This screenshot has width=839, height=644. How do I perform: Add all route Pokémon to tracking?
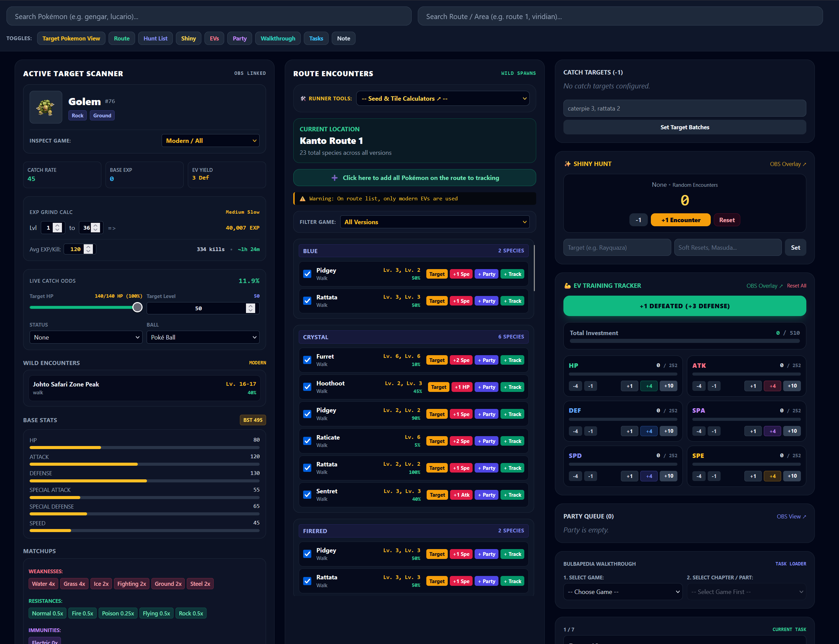pos(414,178)
